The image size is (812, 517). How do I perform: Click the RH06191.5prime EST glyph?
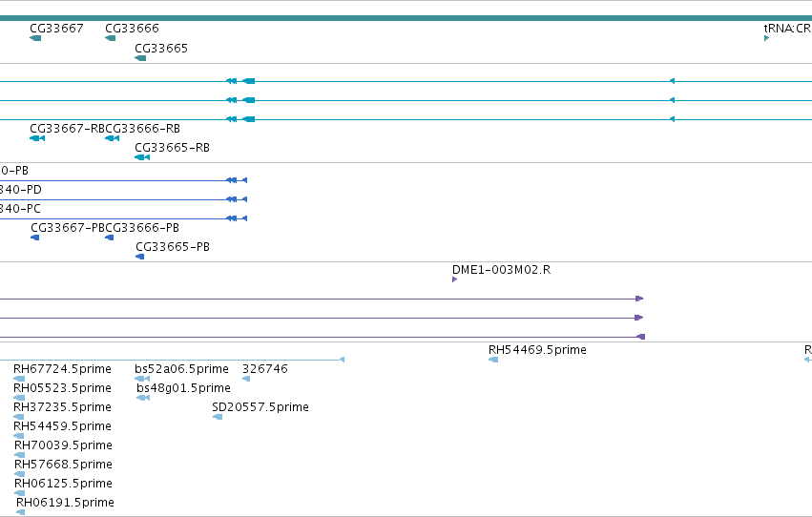click(21, 513)
